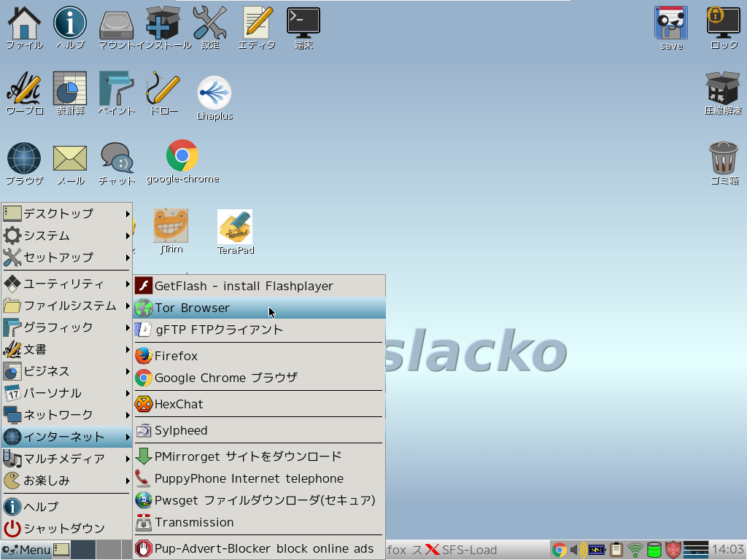Click the Chrome icon in system tray
Screen dimensions: 747x560
(560, 550)
